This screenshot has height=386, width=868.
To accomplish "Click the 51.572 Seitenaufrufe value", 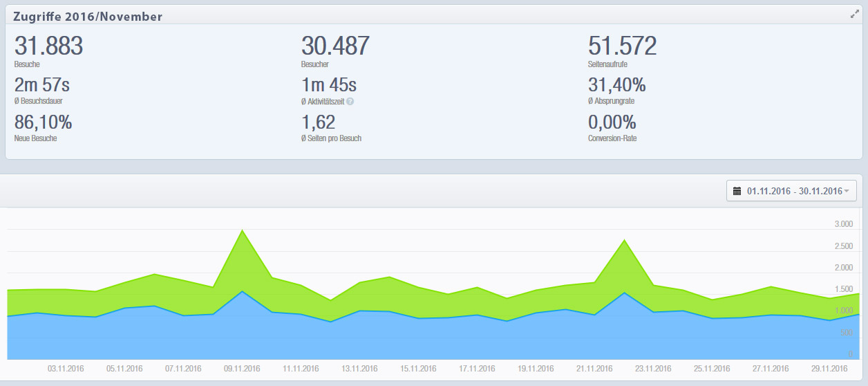I will (x=622, y=46).
